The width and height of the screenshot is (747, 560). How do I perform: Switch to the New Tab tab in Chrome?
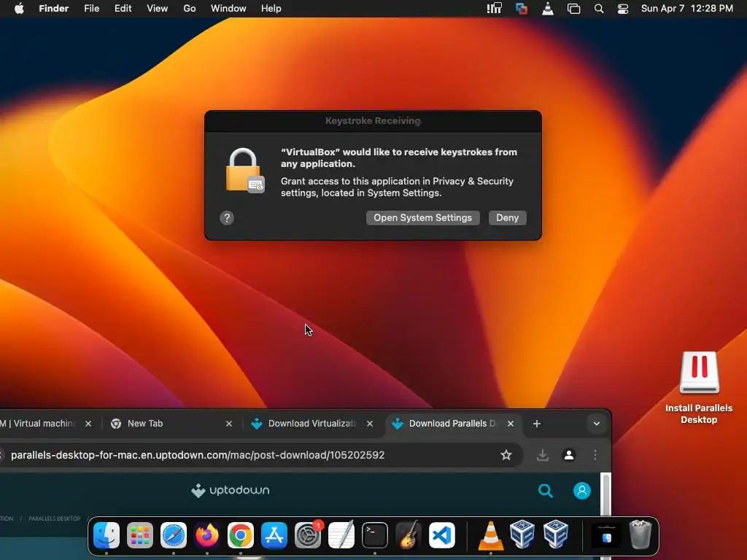(x=145, y=424)
